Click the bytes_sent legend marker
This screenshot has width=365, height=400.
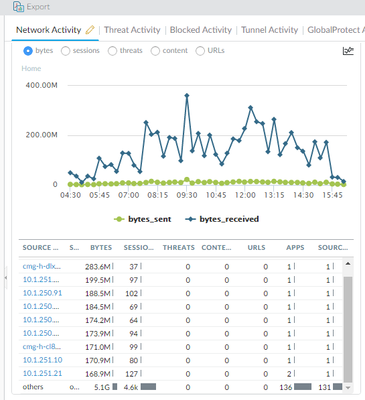click(119, 219)
